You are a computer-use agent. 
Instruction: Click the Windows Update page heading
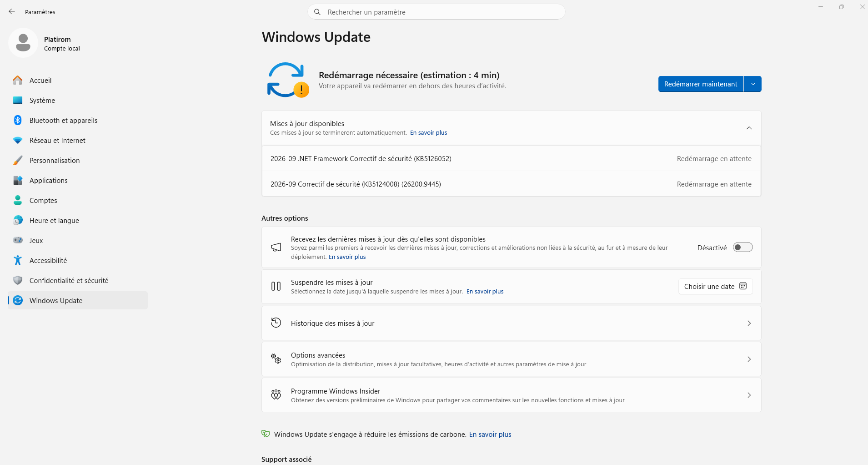[x=316, y=37]
